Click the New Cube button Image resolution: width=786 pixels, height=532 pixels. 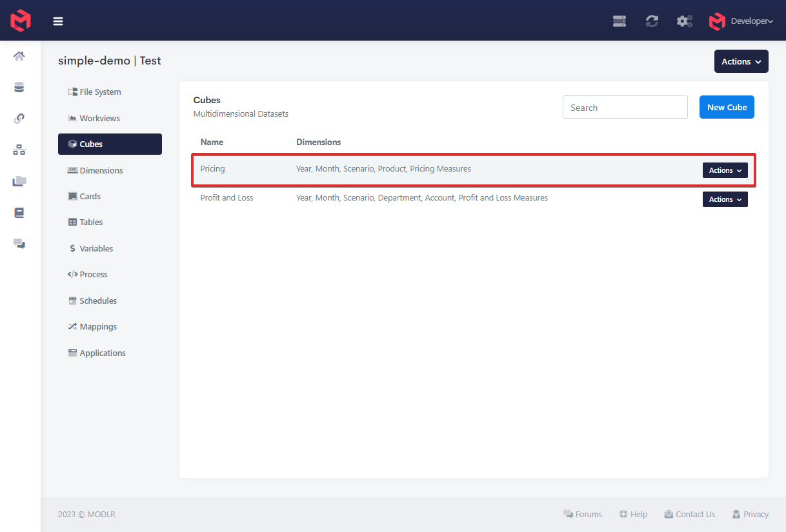tap(727, 107)
